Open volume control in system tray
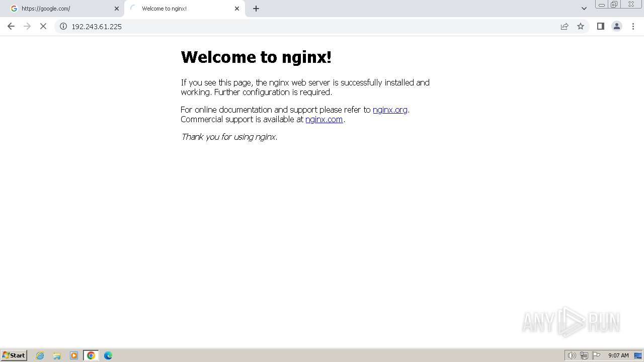Viewport: 644px width, 362px height. pos(572,355)
